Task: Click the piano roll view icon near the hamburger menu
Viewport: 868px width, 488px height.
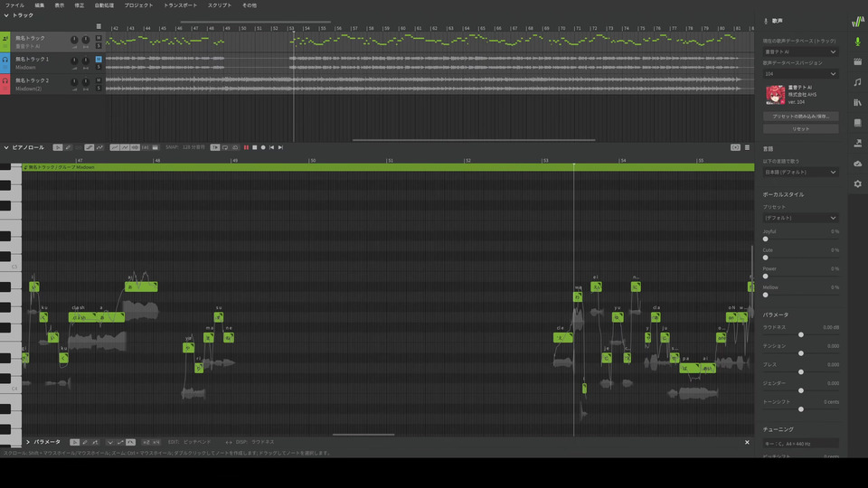Action: pos(735,147)
